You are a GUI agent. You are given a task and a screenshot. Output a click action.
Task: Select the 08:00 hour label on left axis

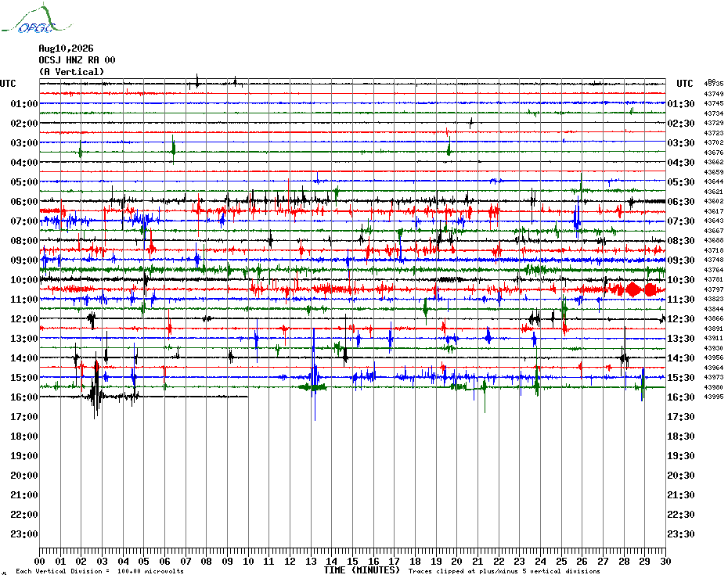pos(24,240)
